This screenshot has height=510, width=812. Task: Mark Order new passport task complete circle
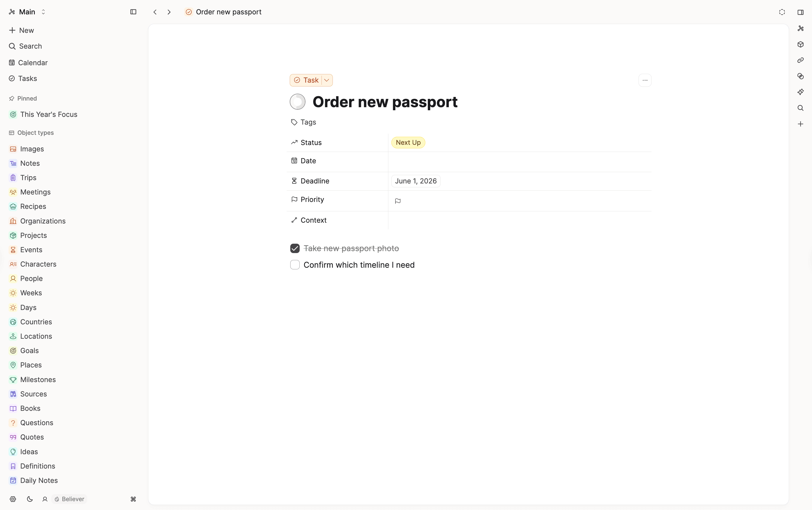tap(297, 102)
